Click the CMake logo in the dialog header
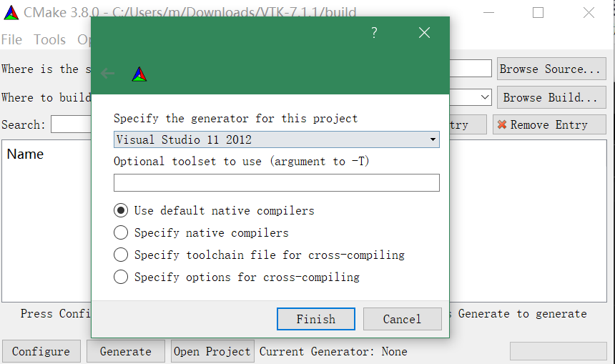This screenshot has width=615, height=364. point(139,74)
